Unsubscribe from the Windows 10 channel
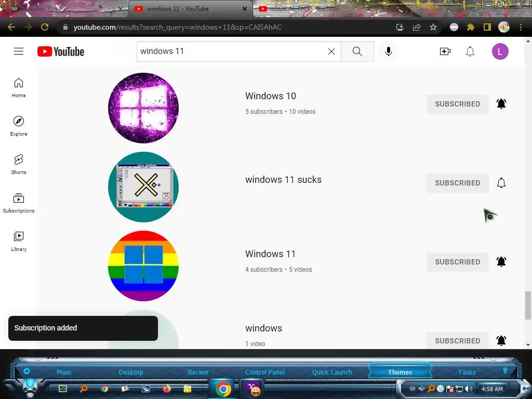This screenshot has height=399, width=532. click(457, 104)
